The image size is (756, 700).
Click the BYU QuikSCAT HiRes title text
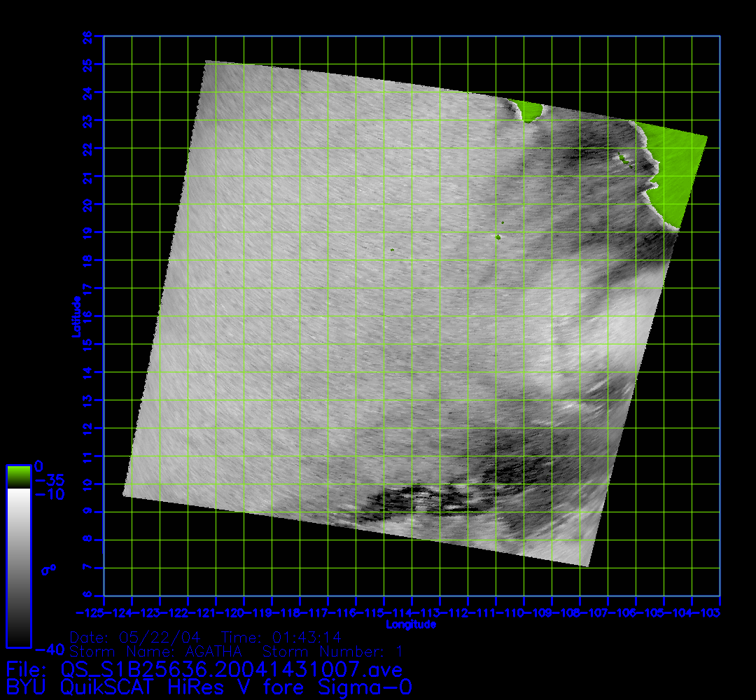(209, 687)
